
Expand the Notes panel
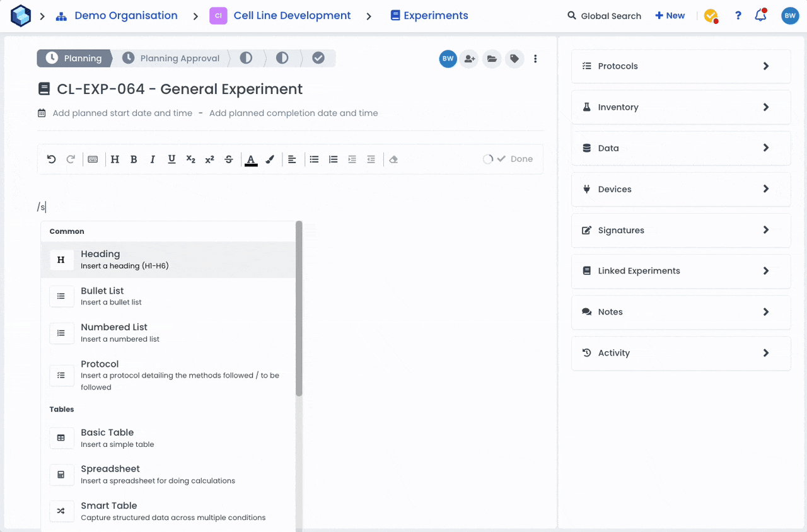coord(681,312)
